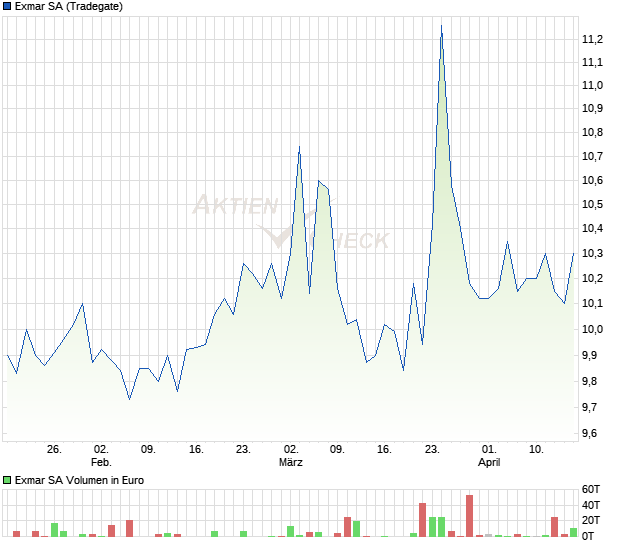Click the 9,6 price axis label
This screenshot has width=620, height=546.
[x=592, y=433]
